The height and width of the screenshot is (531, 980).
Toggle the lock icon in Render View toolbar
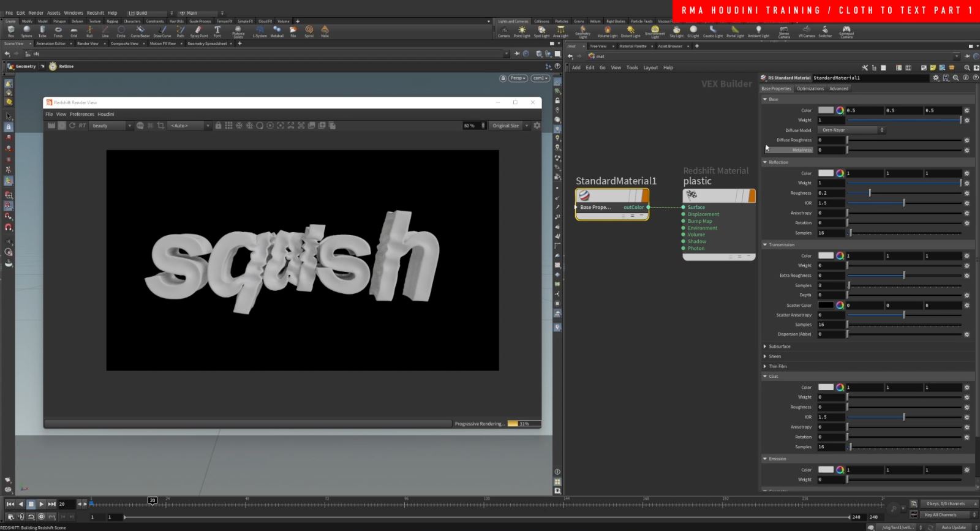tap(218, 126)
